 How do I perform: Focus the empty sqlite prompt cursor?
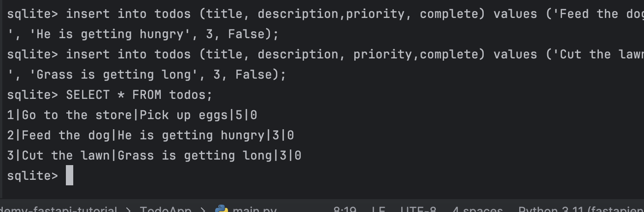[x=70, y=176]
